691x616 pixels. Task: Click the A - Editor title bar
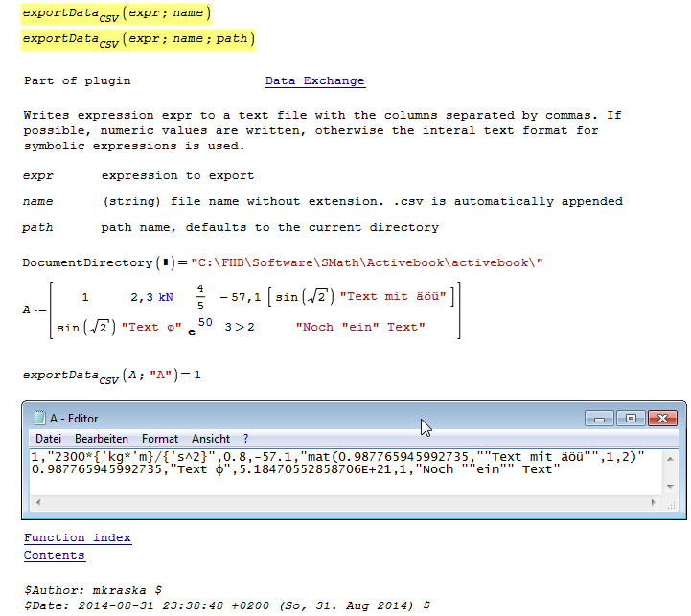[x=288, y=418]
